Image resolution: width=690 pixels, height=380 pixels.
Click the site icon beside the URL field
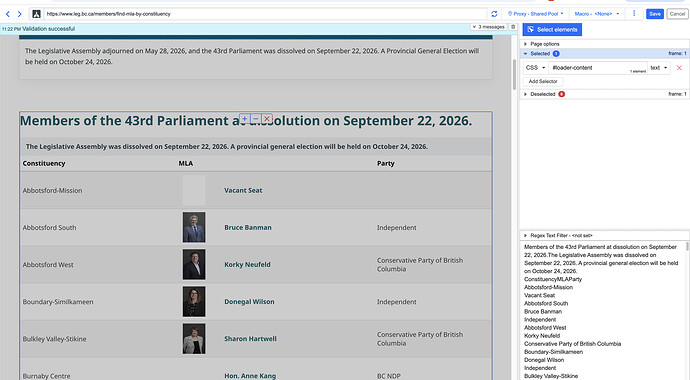37,14
